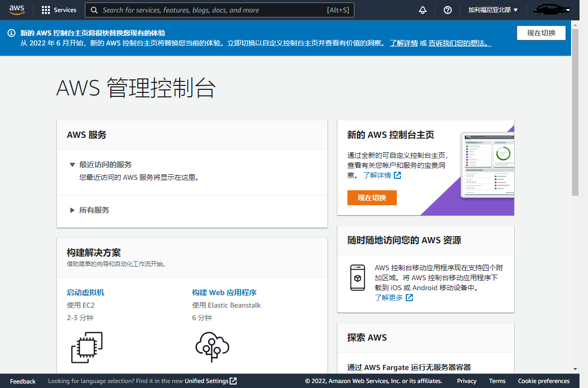Open the 了解详情 link in blue banner

coord(404,43)
